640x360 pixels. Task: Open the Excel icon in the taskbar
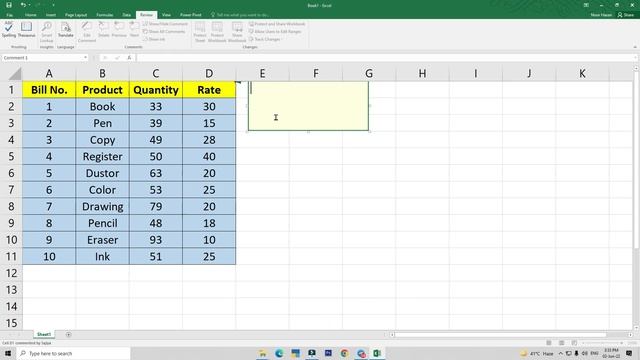coord(377,353)
